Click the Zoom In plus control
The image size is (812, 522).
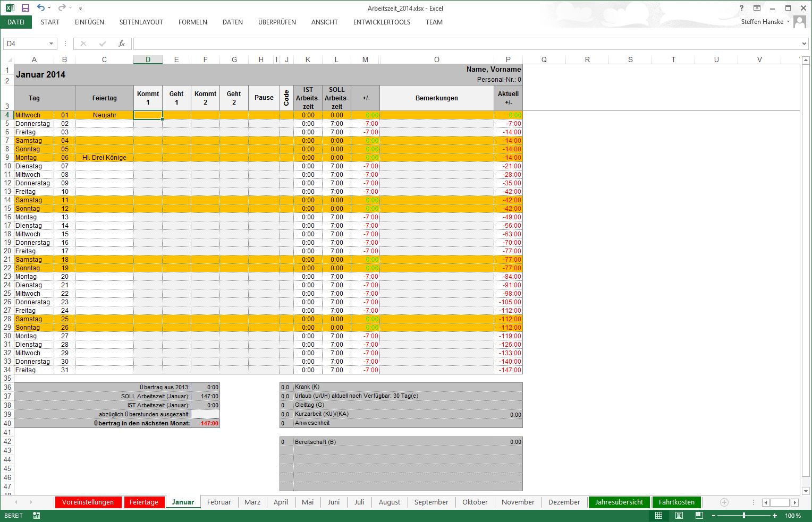pos(775,515)
